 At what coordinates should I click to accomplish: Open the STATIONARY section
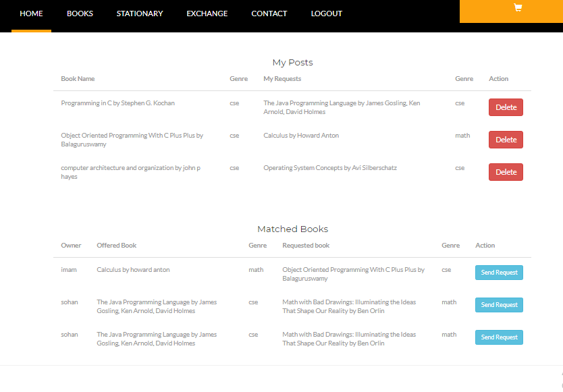click(x=140, y=13)
